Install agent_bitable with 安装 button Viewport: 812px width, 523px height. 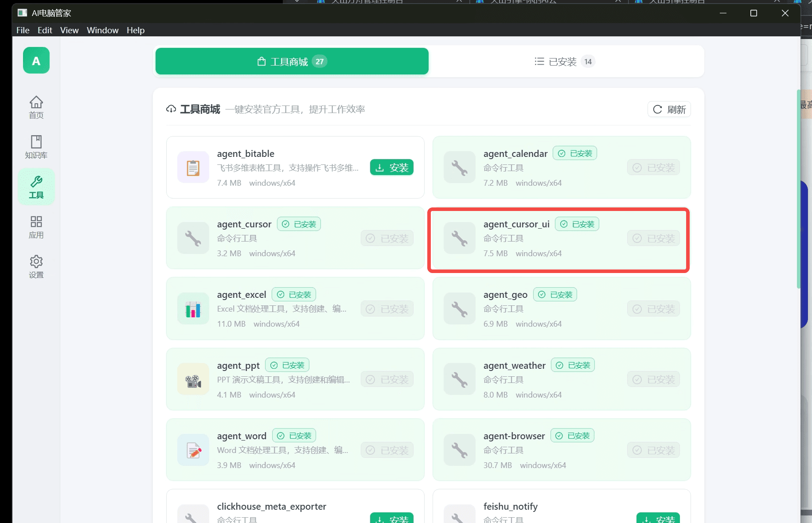(x=391, y=167)
